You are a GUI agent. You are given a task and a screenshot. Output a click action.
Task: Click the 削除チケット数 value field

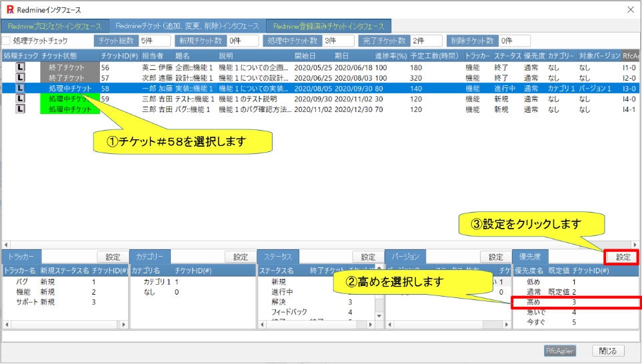(x=515, y=41)
